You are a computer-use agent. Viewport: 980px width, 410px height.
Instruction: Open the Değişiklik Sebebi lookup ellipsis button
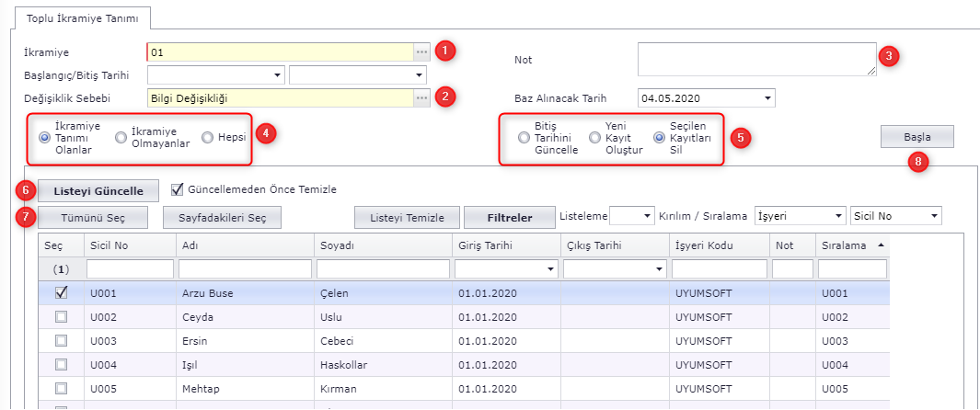[421, 97]
